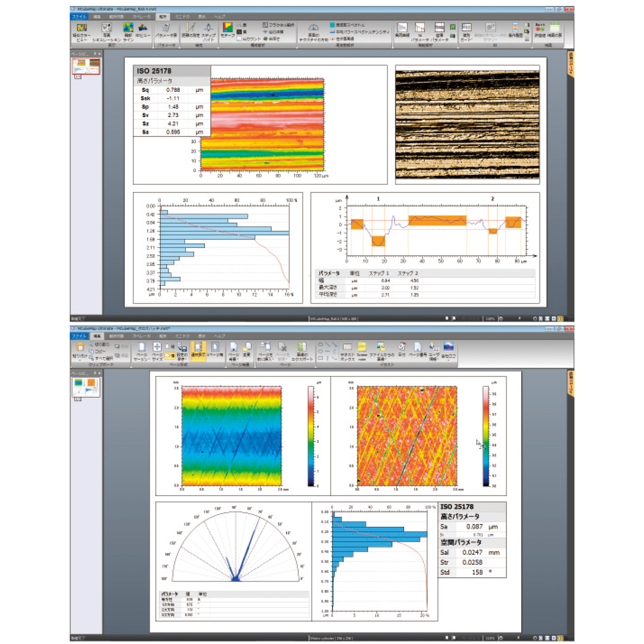Image resolution: width=644 pixels, height=644 pixels.
Task: Expand the paste (貼り付け) dropdown arrow
Action: [80, 360]
